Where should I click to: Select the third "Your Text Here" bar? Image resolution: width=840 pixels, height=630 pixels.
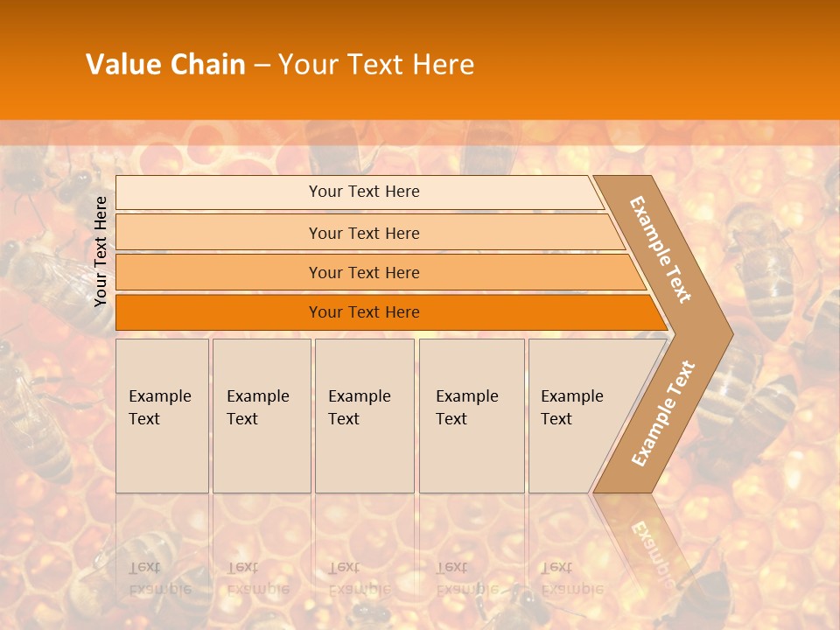(363, 272)
